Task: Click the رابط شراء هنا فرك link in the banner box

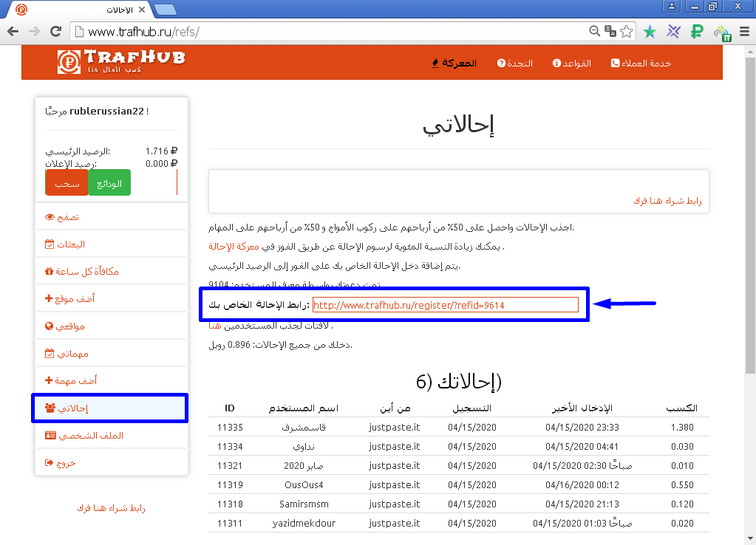Action: (667, 201)
